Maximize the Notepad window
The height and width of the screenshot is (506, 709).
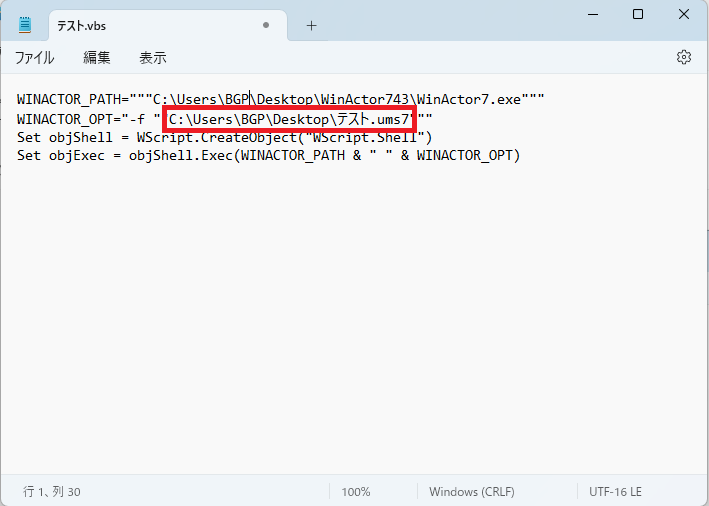tap(638, 15)
